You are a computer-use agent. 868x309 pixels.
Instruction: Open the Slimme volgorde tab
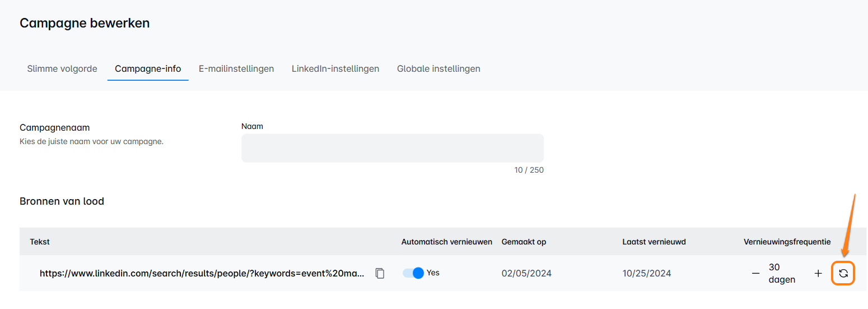pos(62,69)
